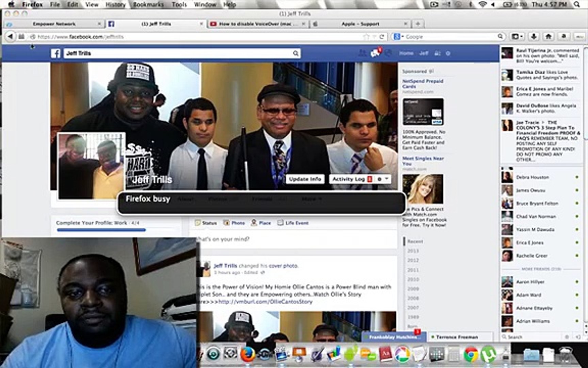588x368 pixels.
Task: Click the Update Info button
Action: tap(305, 179)
